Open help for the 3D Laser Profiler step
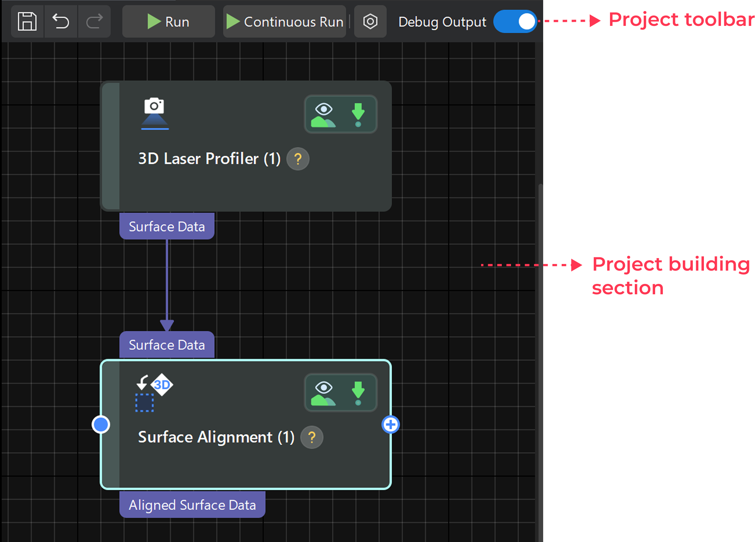The height and width of the screenshot is (542, 756). [298, 159]
